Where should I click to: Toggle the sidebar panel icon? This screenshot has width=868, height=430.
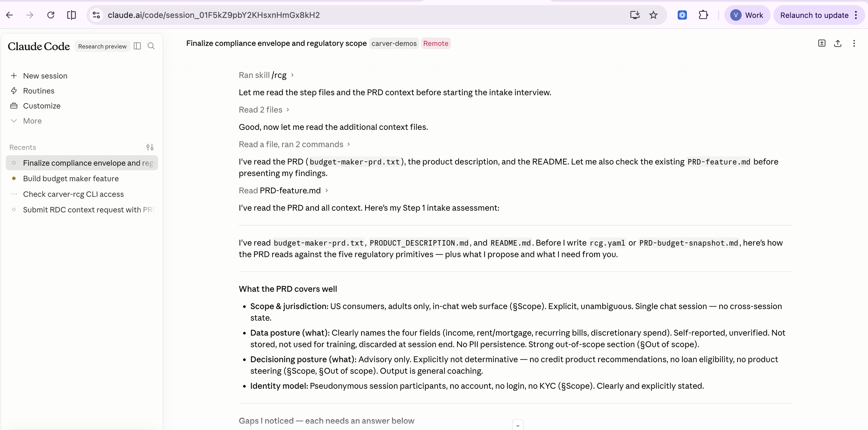137,46
